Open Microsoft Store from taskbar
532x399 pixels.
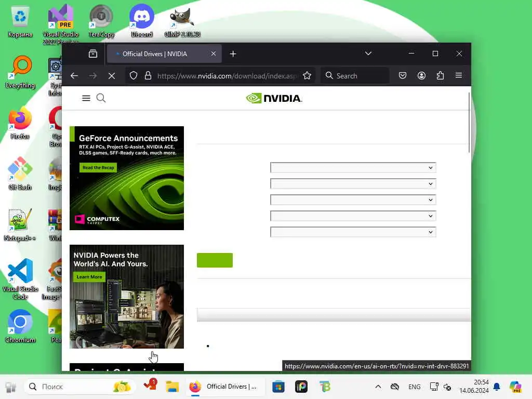tap(278, 387)
